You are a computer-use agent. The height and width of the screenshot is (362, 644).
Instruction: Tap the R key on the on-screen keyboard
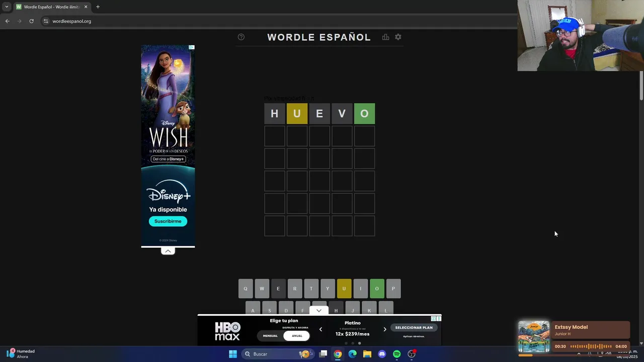pyautogui.click(x=295, y=289)
